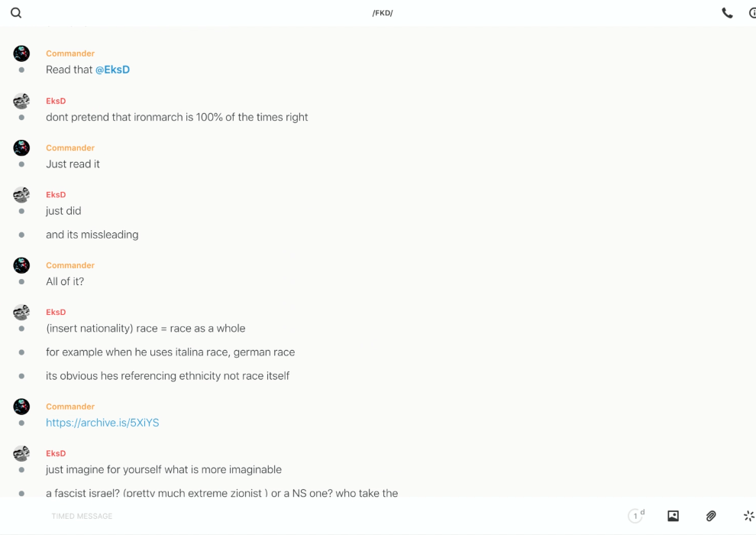Click the /FKD/ conversation title
Viewport: 756px width, 535px height.
(383, 13)
